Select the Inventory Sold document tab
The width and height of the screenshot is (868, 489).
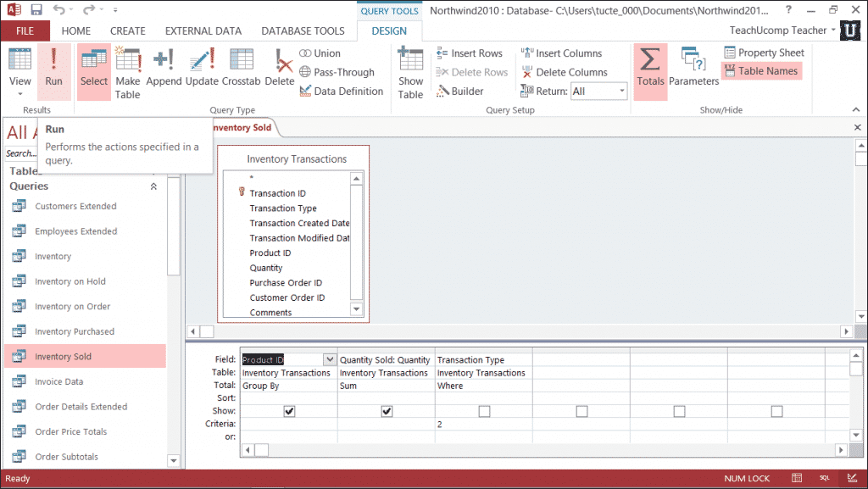(242, 127)
